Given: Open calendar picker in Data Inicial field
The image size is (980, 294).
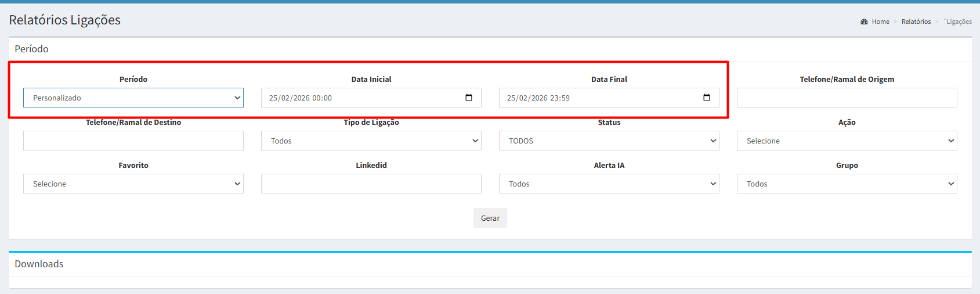Looking at the screenshot, I should tap(469, 98).
